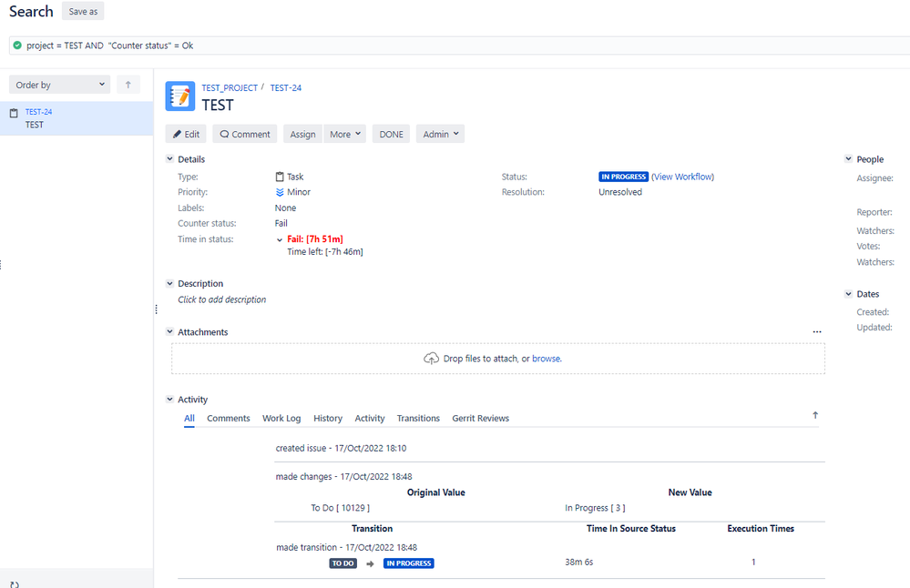This screenshot has height=588, width=910.
Task: Collapse the People section
Action: (x=848, y=159)
